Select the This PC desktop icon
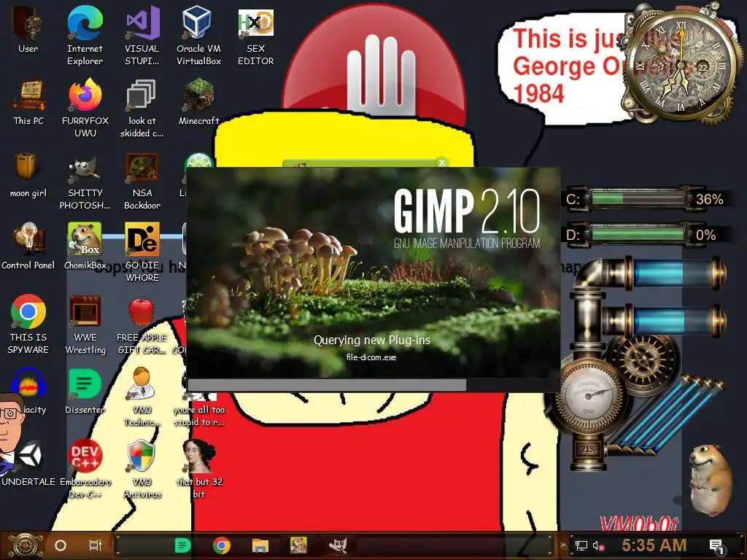This screenshot has width=747, height=560. tap(28, 102)
